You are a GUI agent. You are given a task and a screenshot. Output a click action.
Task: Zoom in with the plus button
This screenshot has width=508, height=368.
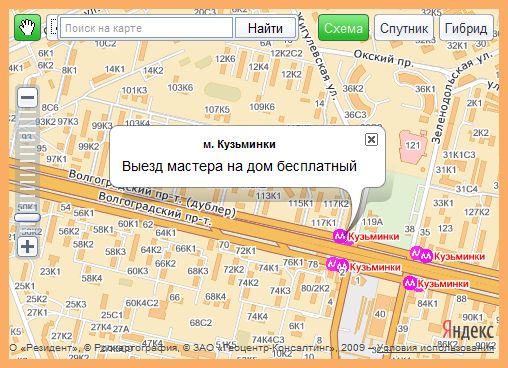(x=27, y=247)
